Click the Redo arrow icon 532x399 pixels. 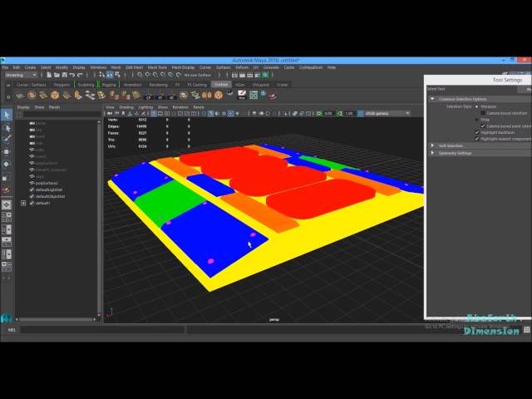click(x=80, y=75)
